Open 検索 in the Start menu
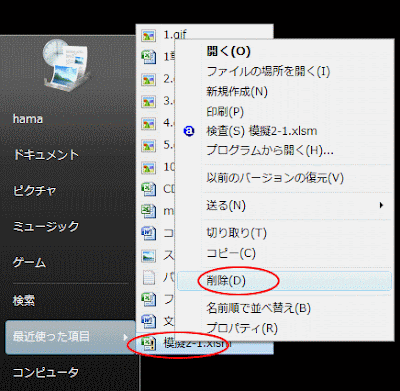Viewport: 400px width, 391px height. click(24, 300)
